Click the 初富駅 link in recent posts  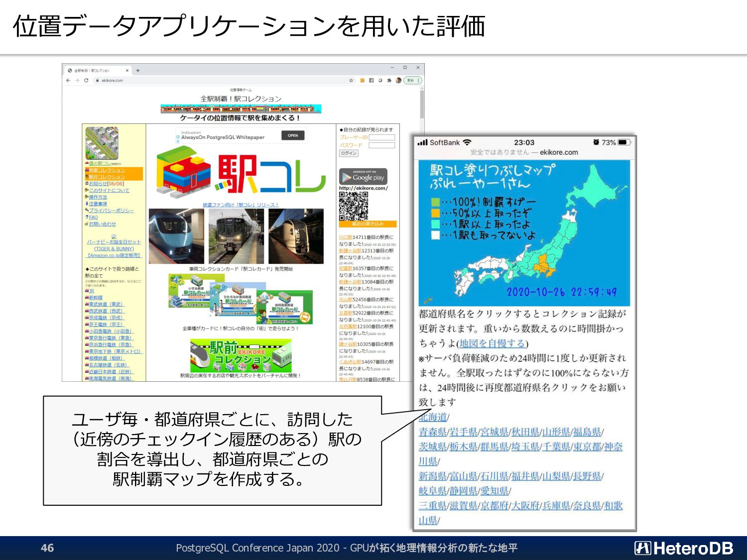346,268
